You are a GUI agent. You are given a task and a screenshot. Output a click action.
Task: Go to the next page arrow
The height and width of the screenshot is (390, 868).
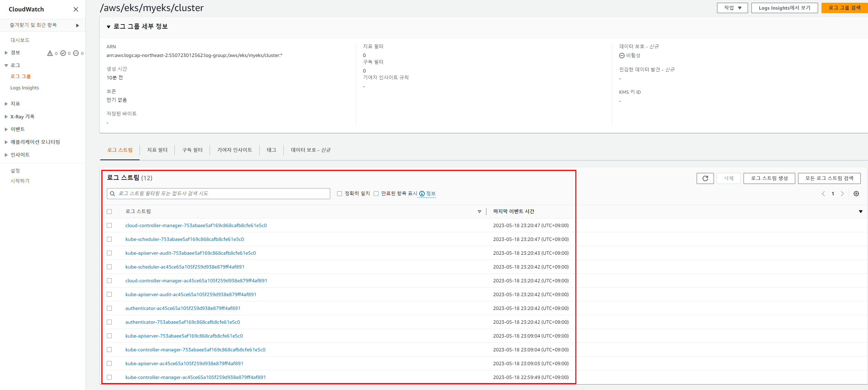(x=842, y=194)
